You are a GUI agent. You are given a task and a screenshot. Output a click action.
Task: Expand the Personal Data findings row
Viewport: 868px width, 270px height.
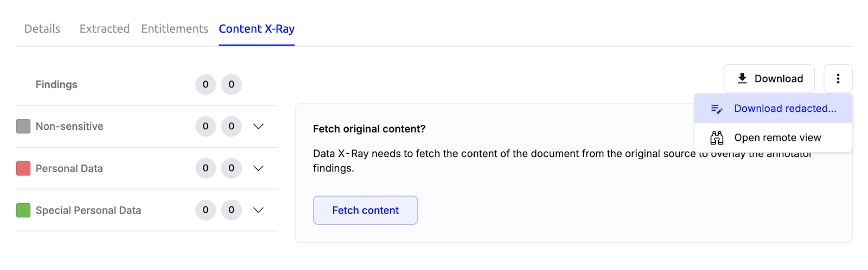(258, 168)
